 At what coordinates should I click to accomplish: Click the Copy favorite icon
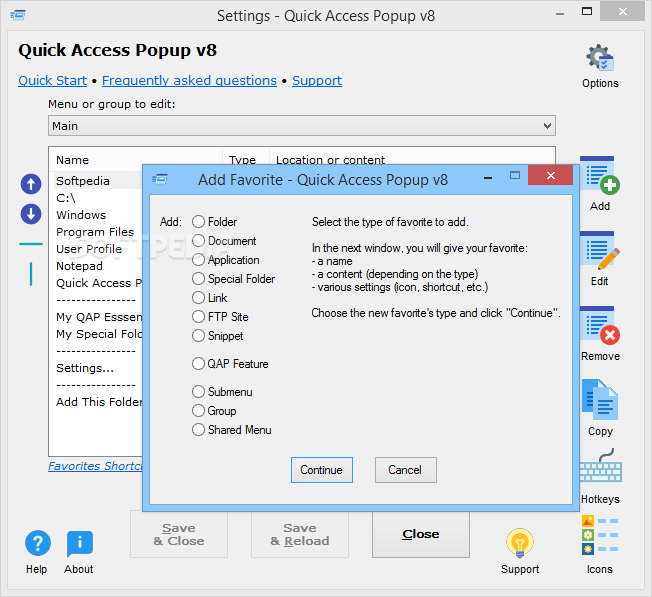click(600, 400)
